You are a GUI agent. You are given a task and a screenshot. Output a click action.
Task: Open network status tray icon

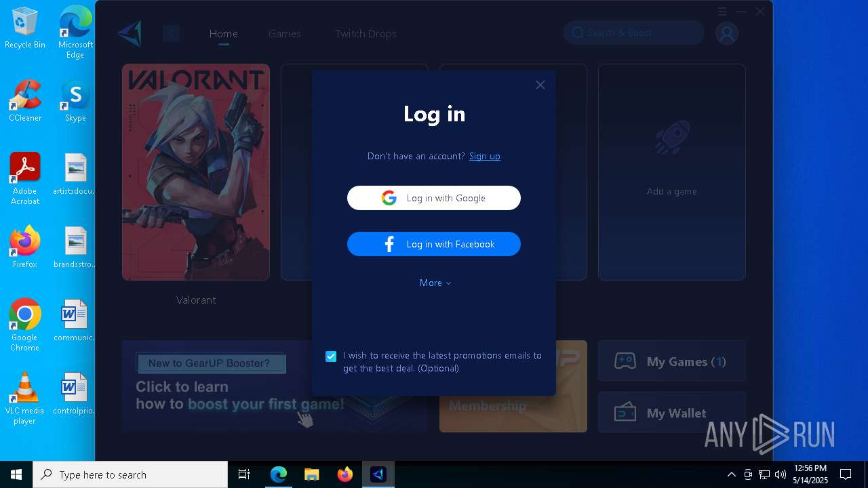(x=764, y=474)
